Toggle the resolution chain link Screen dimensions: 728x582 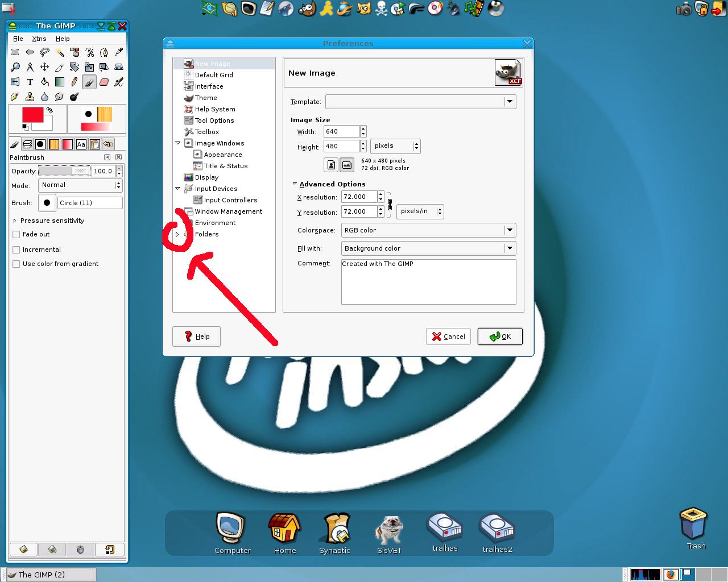(x=390, y=205)
